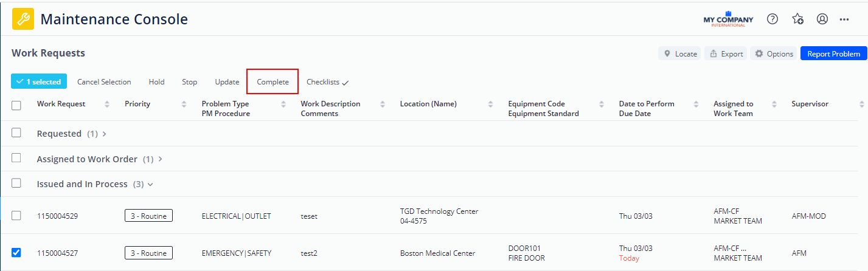Click the add to favorites star icon
This screenshot has width=868, height=271.
coord(798,19)
